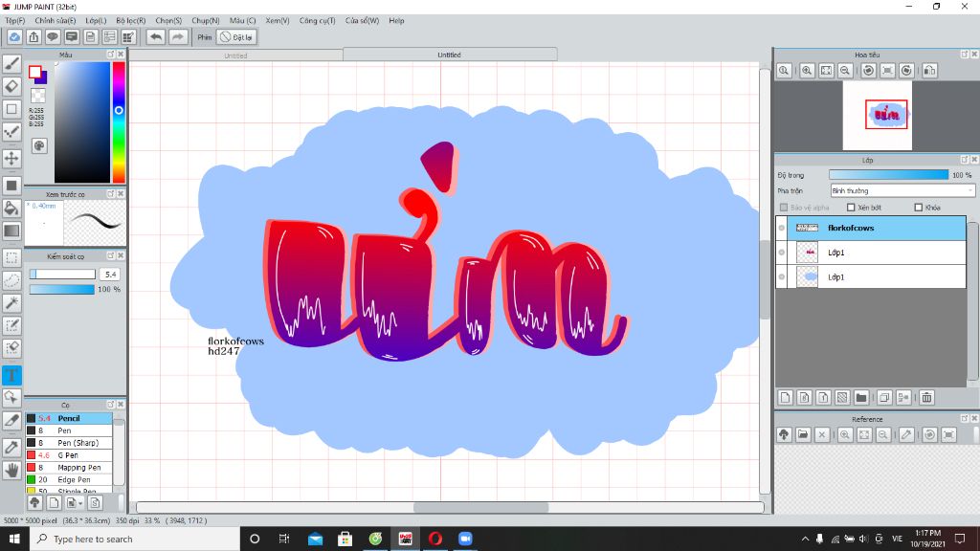The height and width of the screenshot is (551, 980).
Task: Click the navigator thumbnail preview
Action: (877, 116)
